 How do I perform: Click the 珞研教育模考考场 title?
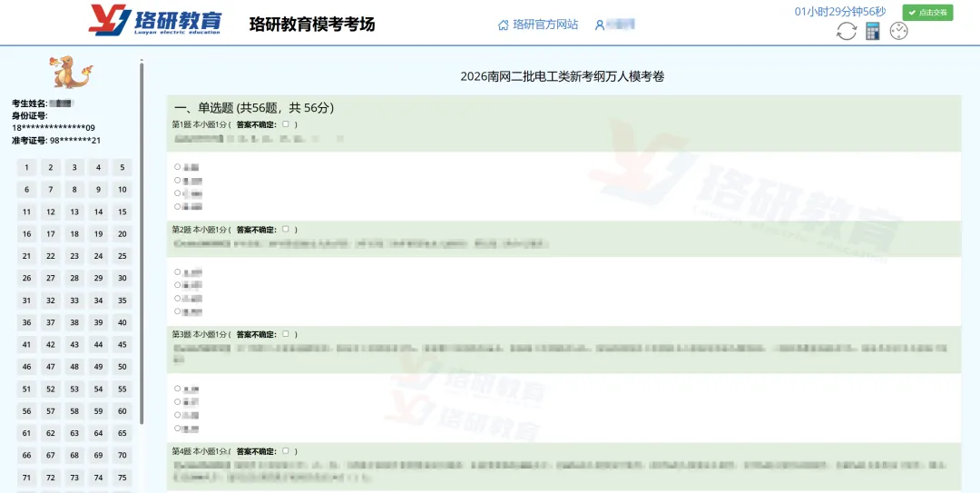312,25
